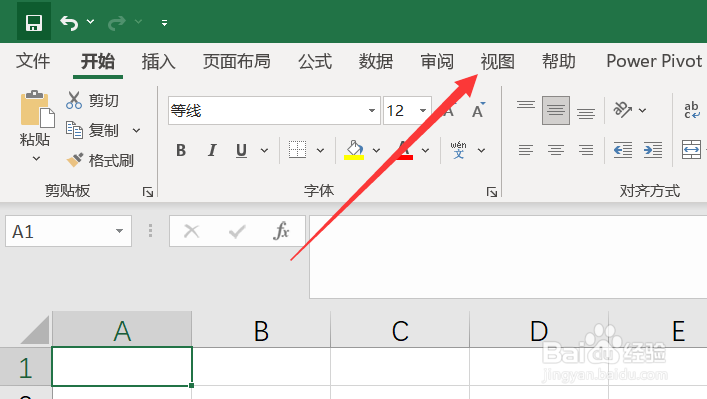This screenshot has width=707, height=399.
Task: Click the wrap text icon
Action: (x=693, y=110)
